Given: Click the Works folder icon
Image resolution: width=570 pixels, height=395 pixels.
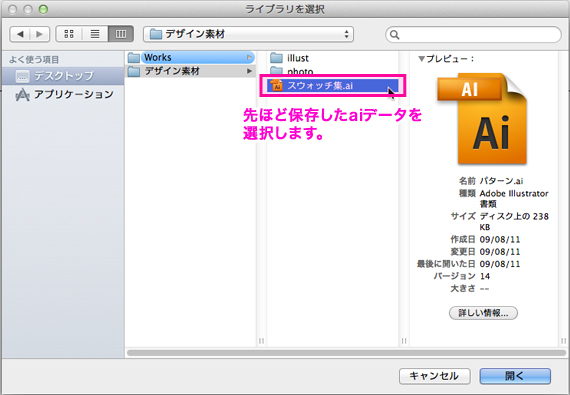Looking at the screenshot, I should click(134, 57).
